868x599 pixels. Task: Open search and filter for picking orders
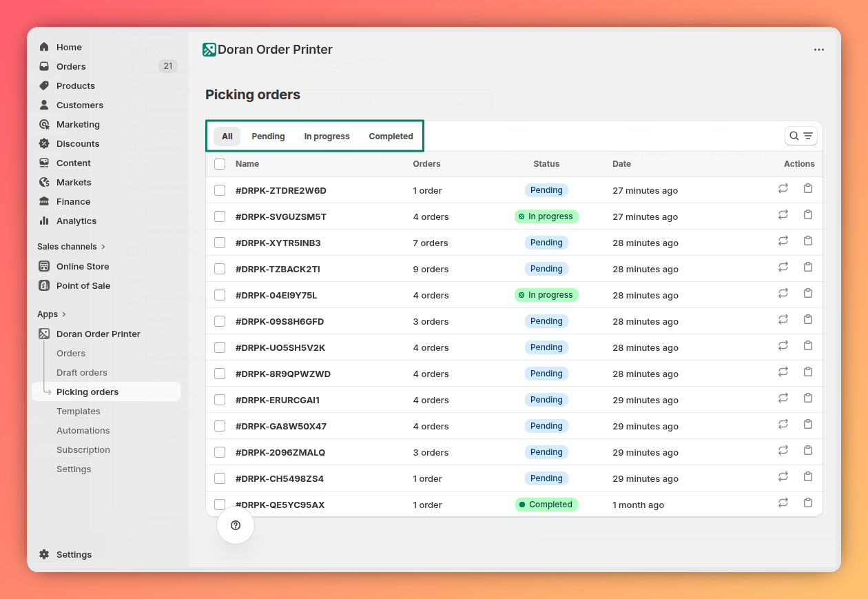pyautogui.click(x=800, y=136)
